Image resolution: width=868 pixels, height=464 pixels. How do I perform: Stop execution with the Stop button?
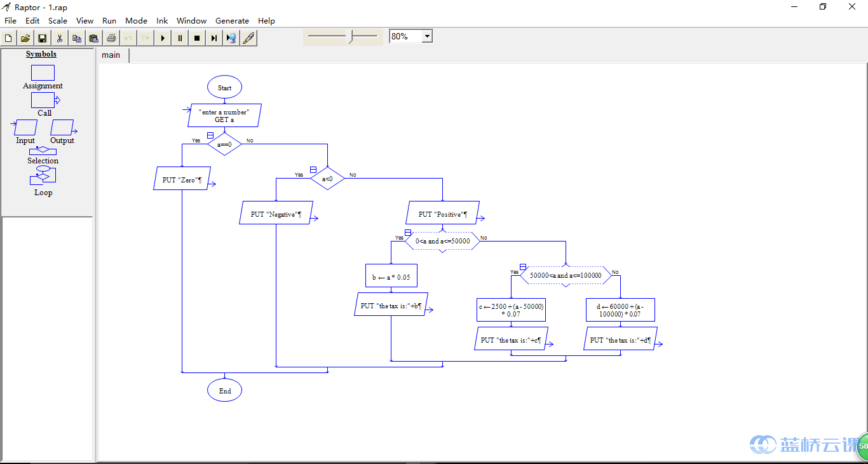tap(197, 38)
